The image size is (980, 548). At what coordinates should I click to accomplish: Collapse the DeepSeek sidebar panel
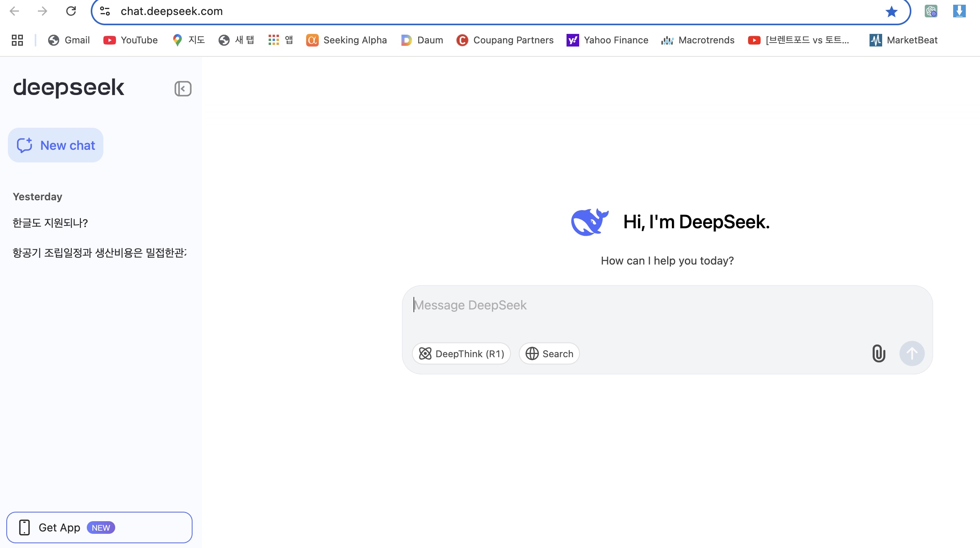pos(183,89)
